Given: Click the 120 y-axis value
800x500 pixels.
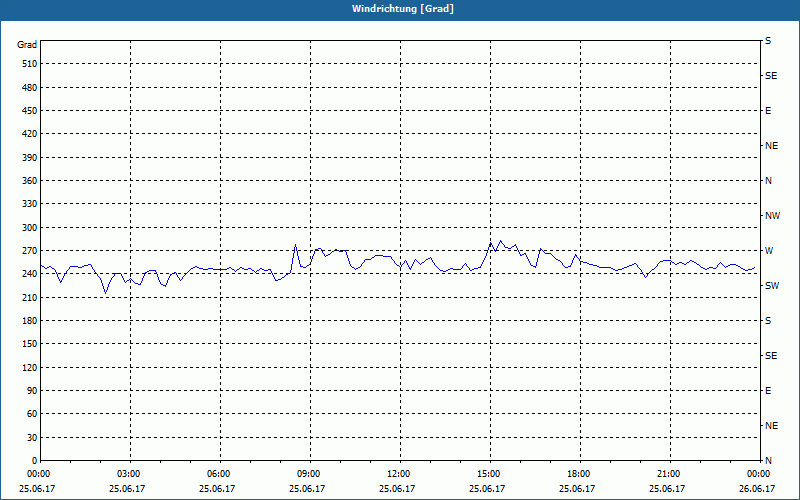Looking at the screenshot, I should point(30,367).
